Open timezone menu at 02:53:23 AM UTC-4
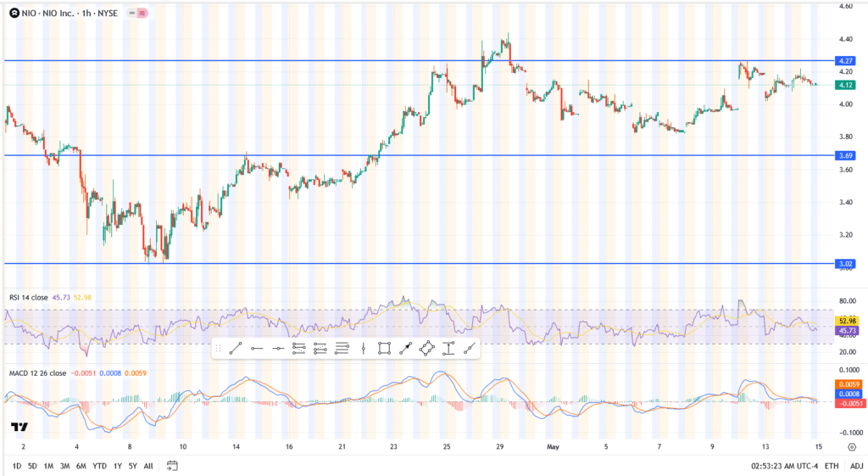The height and width of the screenshot is (476, 868). tap(784, 466)
